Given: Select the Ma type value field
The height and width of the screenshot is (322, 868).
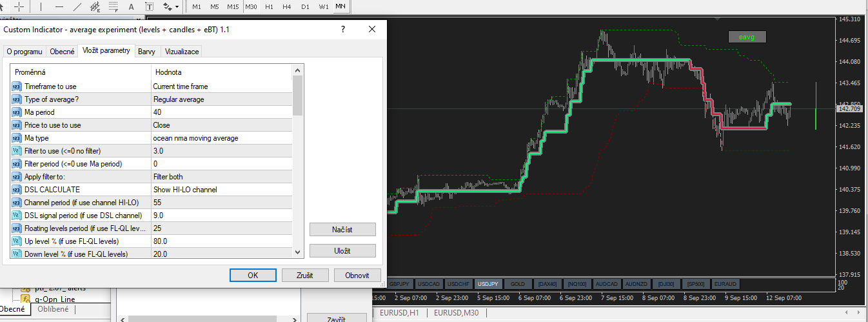Looking at the screenshot, I should pos(221,138).
